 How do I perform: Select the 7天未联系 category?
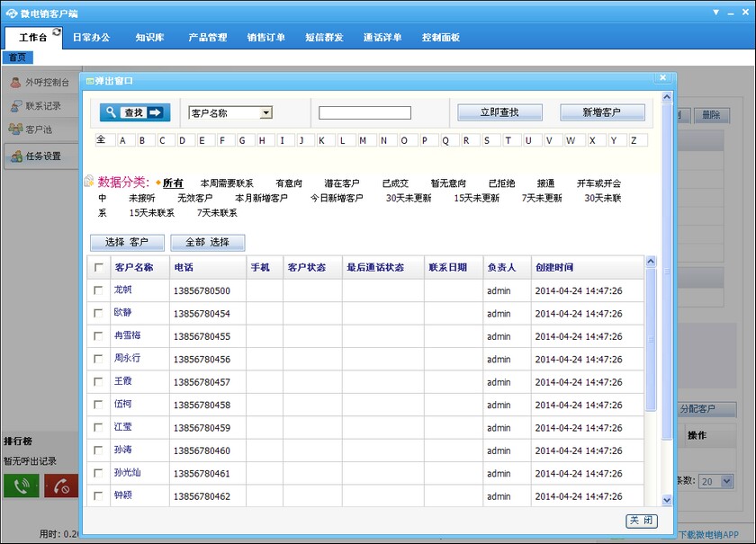tap(217, 213)
